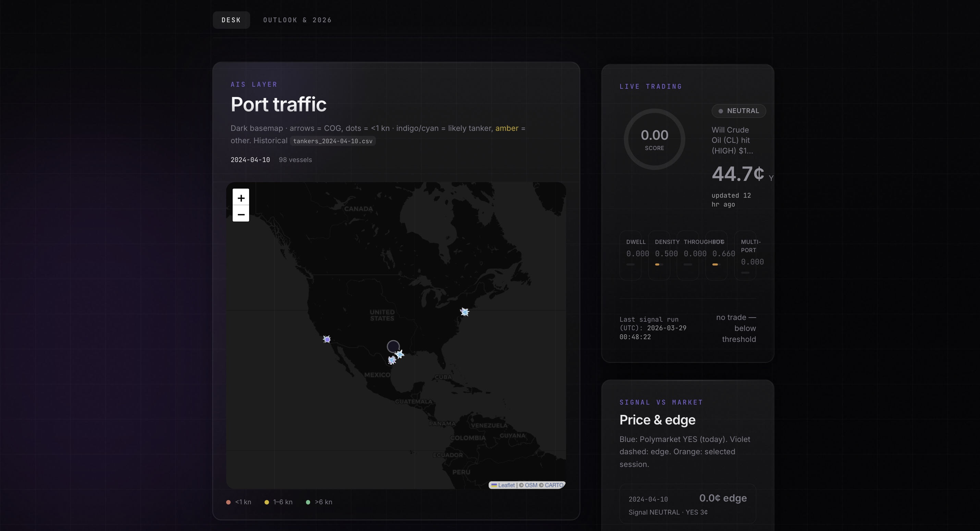The height and width of the screenshot is (531, 980).
Task: Open the OSM attribution link
Action: 531,485
